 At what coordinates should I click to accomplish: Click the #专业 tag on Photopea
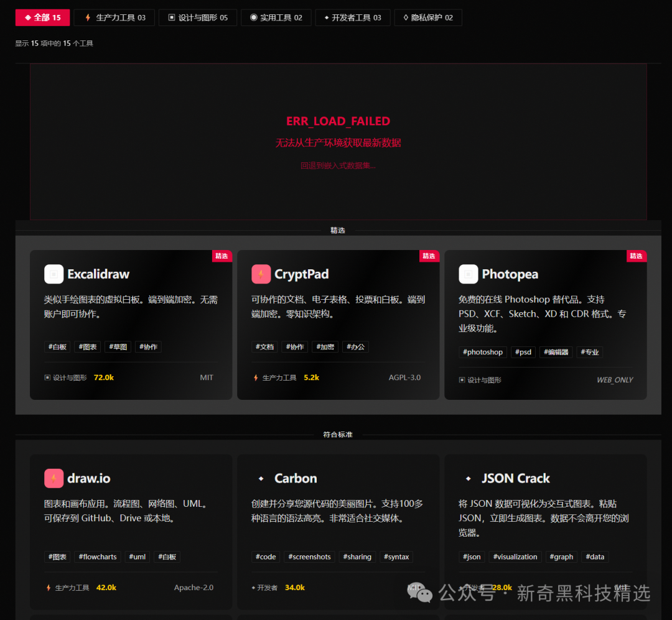pos(590,352)
